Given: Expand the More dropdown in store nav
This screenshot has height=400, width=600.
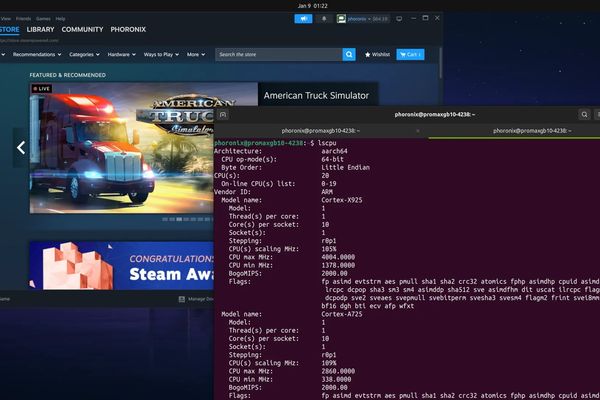Looking at the screenshot, I should [x=196, y=54].
